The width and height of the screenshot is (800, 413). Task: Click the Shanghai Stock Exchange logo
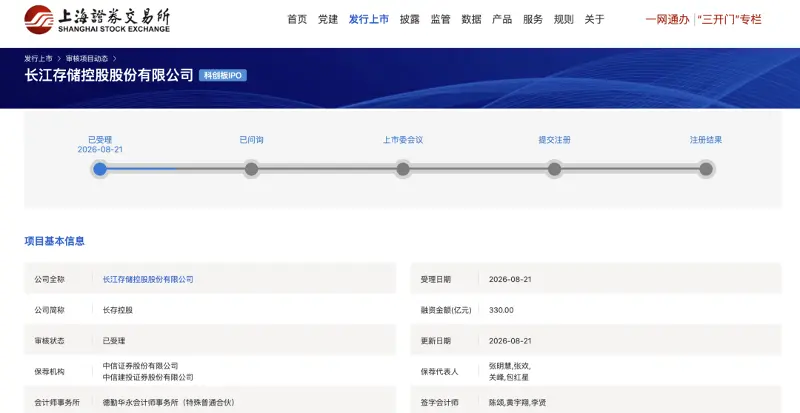pos(97,20)
